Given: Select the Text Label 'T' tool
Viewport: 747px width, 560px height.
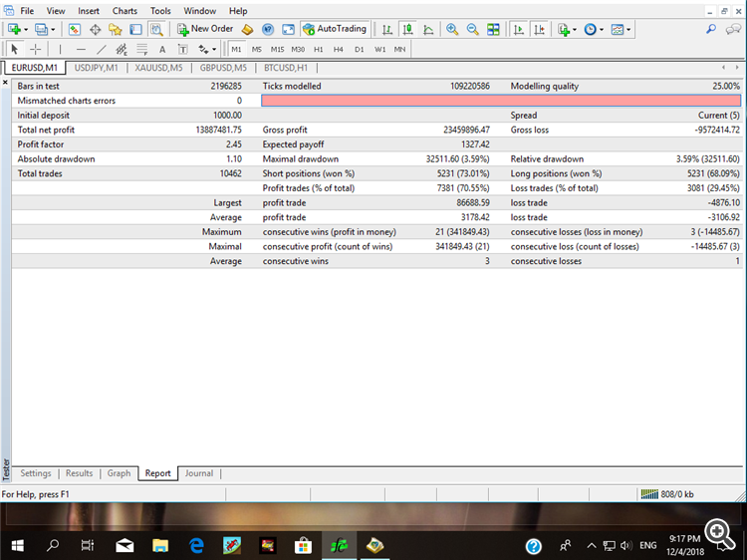Looking at the screenshot, I should click(183, 49).
